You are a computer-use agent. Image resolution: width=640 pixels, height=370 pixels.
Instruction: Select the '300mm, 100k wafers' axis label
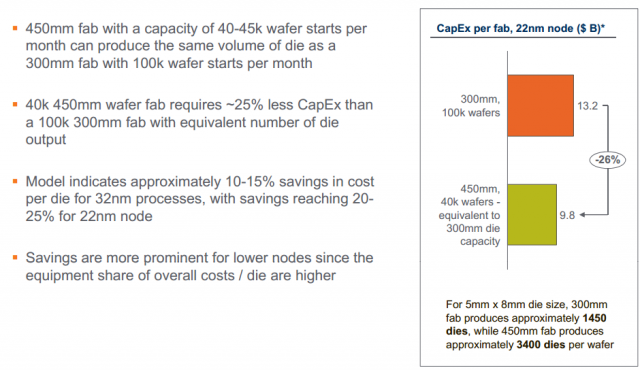pyautogui.click(x=471, y=106)
